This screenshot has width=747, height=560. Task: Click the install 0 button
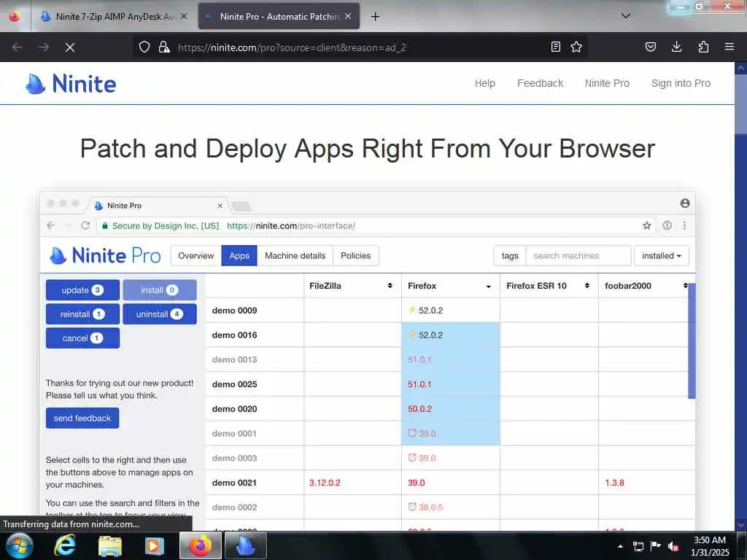click(160, 290)
